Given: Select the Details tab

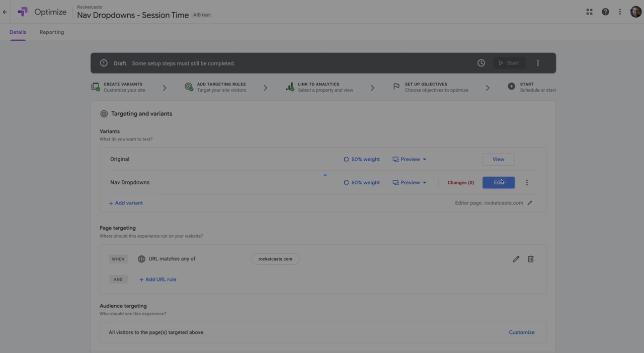Looking at the screenshot, I should click(x=18, y=32).
